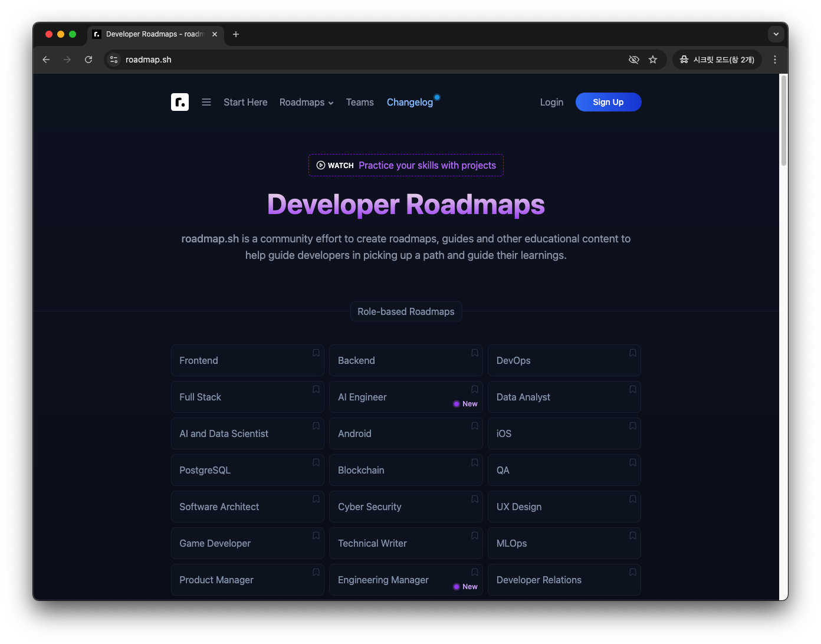Open Chrome three-dot menu

[775, 60]
